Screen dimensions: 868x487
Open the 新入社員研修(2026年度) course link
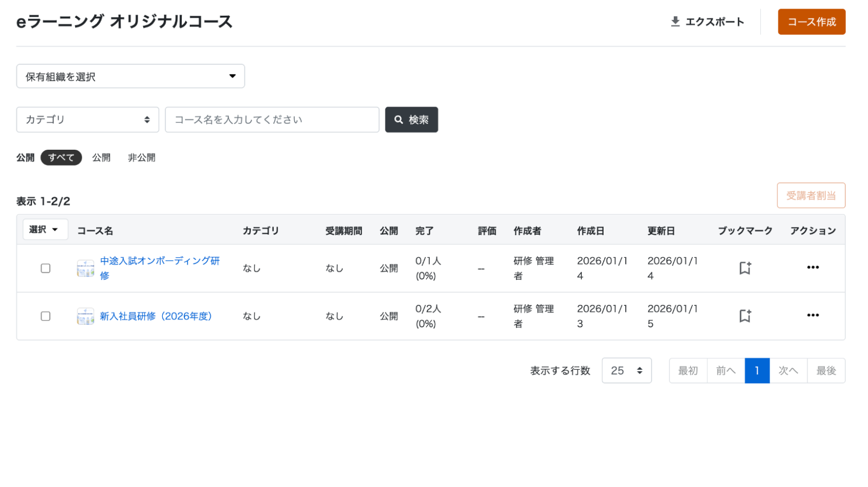point(156,316)
